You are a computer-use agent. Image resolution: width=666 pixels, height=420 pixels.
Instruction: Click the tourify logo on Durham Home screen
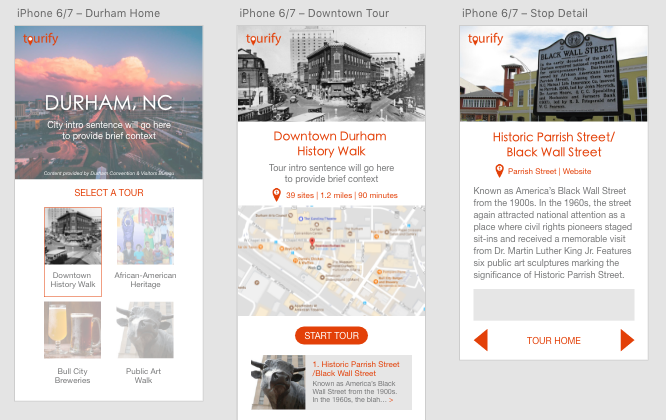pos(40,39)
